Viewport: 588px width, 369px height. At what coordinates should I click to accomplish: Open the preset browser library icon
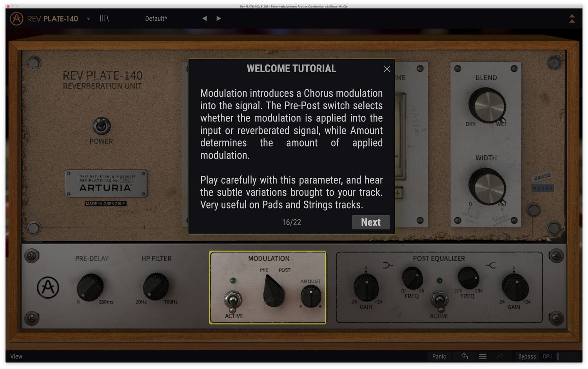pyautogui.click(x=104, y=18)
